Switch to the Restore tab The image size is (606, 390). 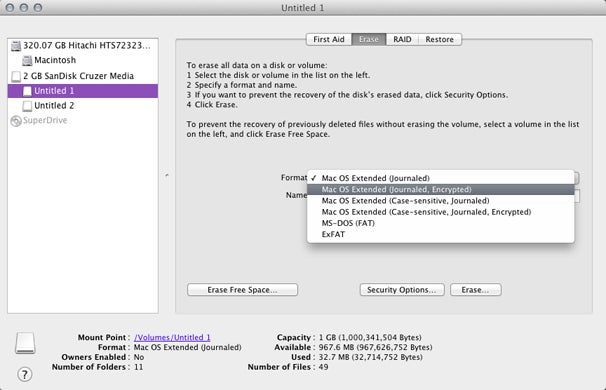439,39
